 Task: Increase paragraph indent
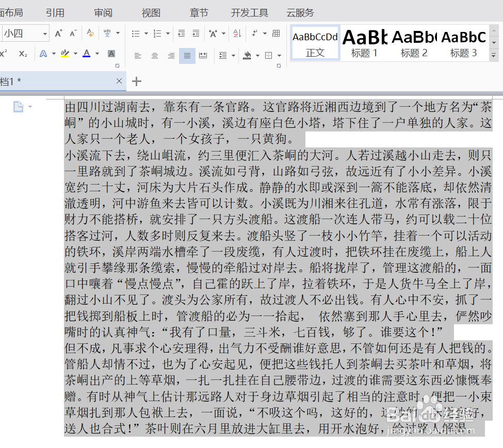point(196,34)
